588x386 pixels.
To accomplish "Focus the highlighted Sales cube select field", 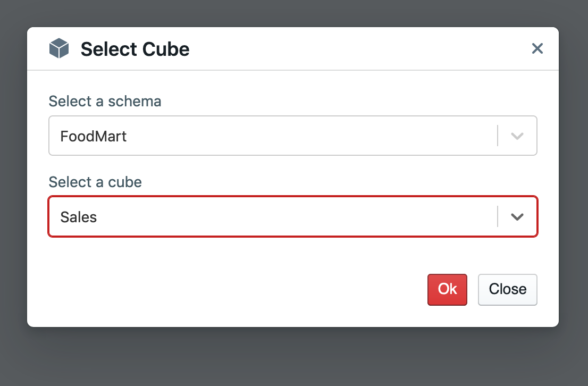I will coord(293,216).
